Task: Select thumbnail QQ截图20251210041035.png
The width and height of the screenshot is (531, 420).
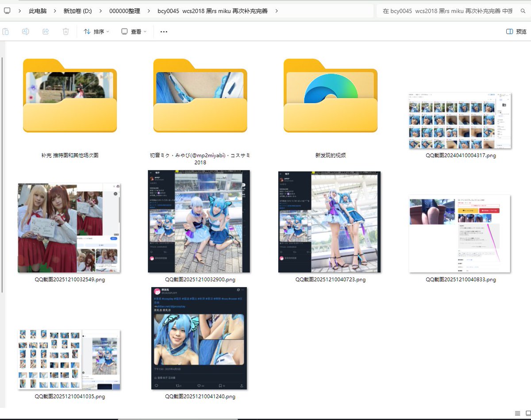Action: pos(69,359)
